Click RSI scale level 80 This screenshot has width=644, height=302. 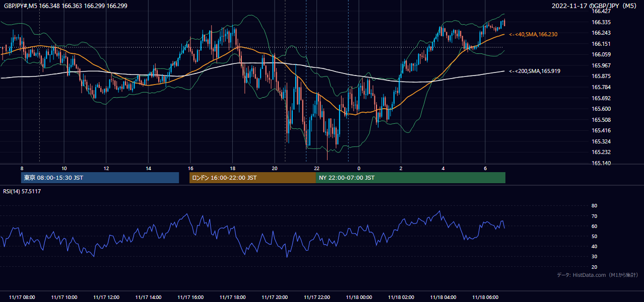pyautogui.click(x=595, y=206)
